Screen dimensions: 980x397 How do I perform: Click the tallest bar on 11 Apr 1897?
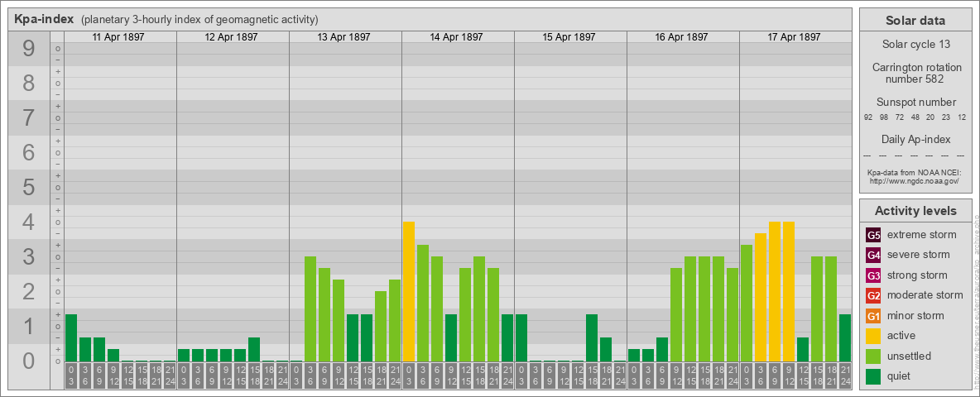pyautogui.click(x=71, y=337)
